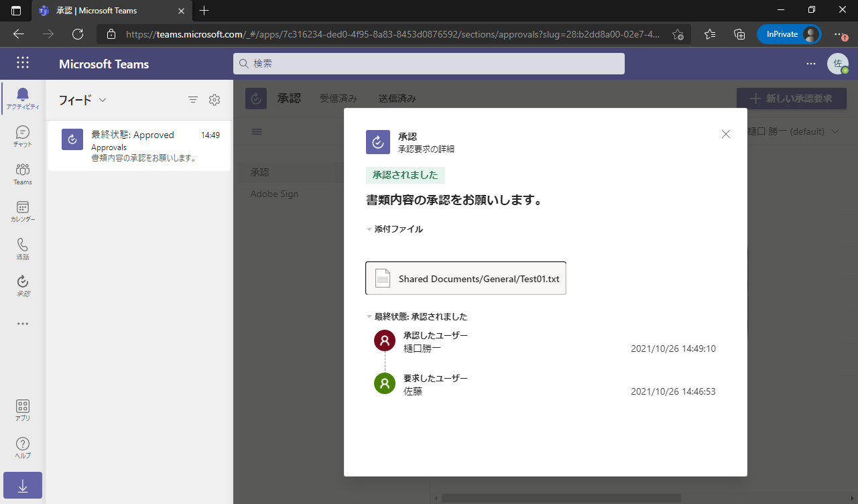Click the approval timestamp 2021/10/26 14:49:10

[x=673, y=349]
